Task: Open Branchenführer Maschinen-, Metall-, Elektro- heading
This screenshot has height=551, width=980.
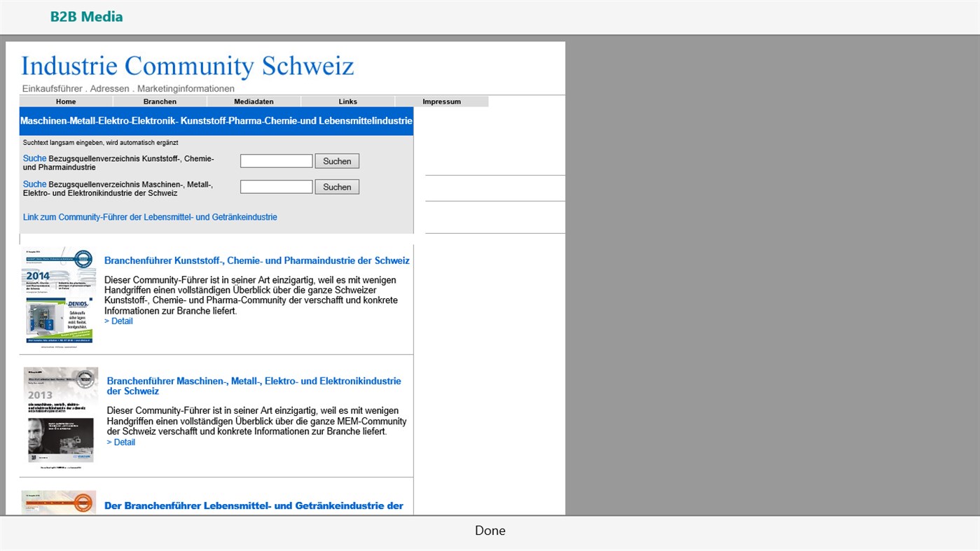Action: [x=254, y=386]
